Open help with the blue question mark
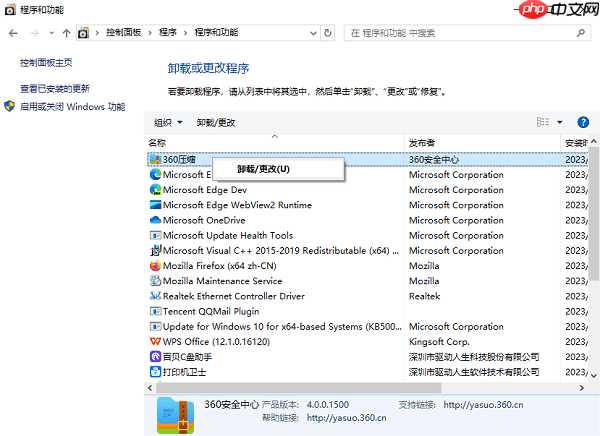 click(583, 122)
